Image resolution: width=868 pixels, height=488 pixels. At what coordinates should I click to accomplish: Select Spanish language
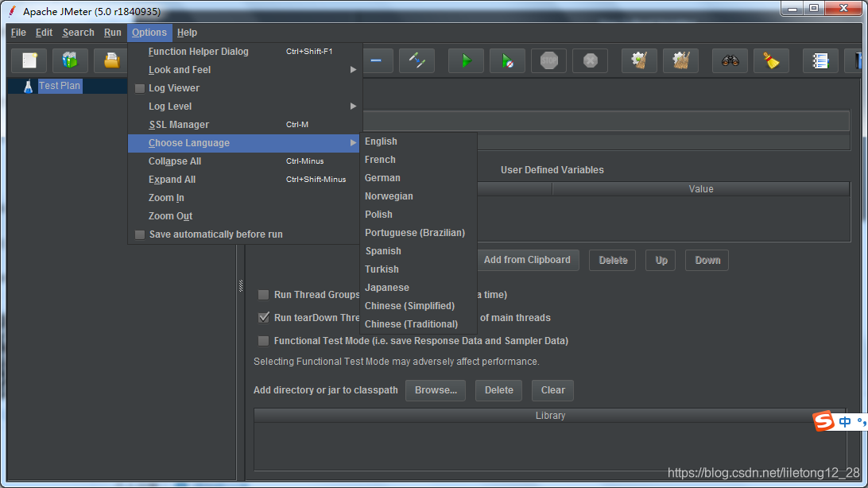[418, 250]
